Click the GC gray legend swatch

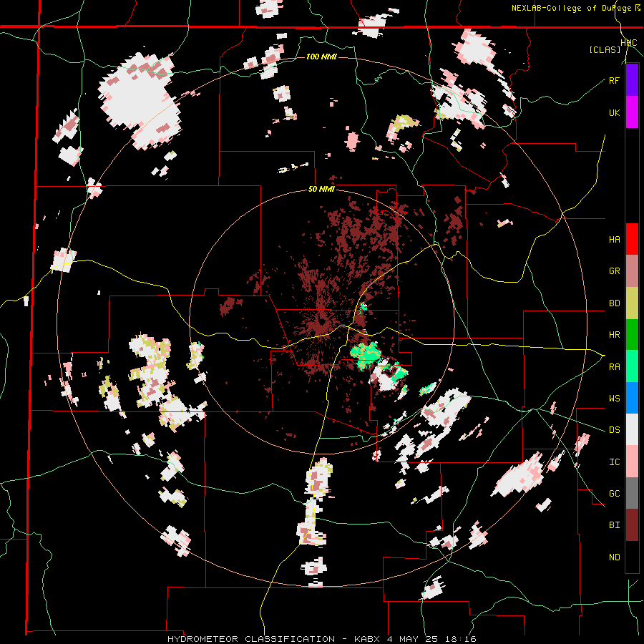point(632,493)
